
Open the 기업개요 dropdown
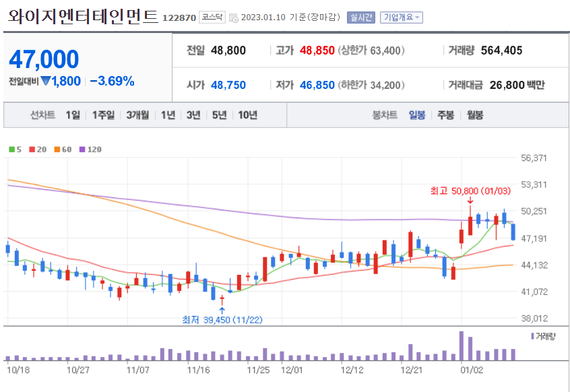click(x=402, y=18)
